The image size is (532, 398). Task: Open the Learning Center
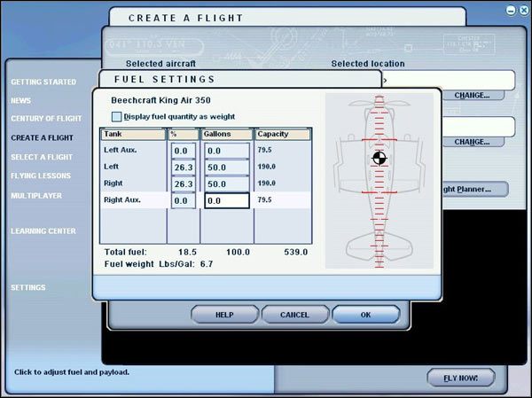43,231
